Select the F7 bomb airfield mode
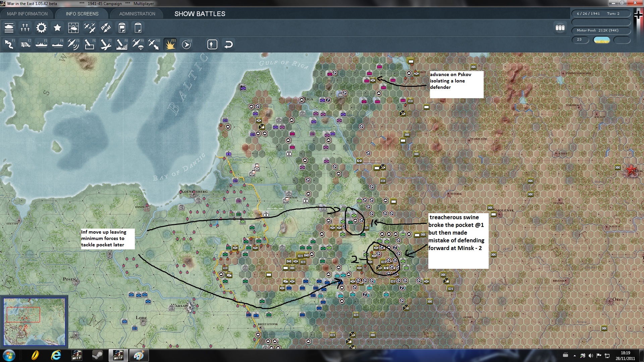The height and width of the screenshot is (362, 644). [106, 44]
